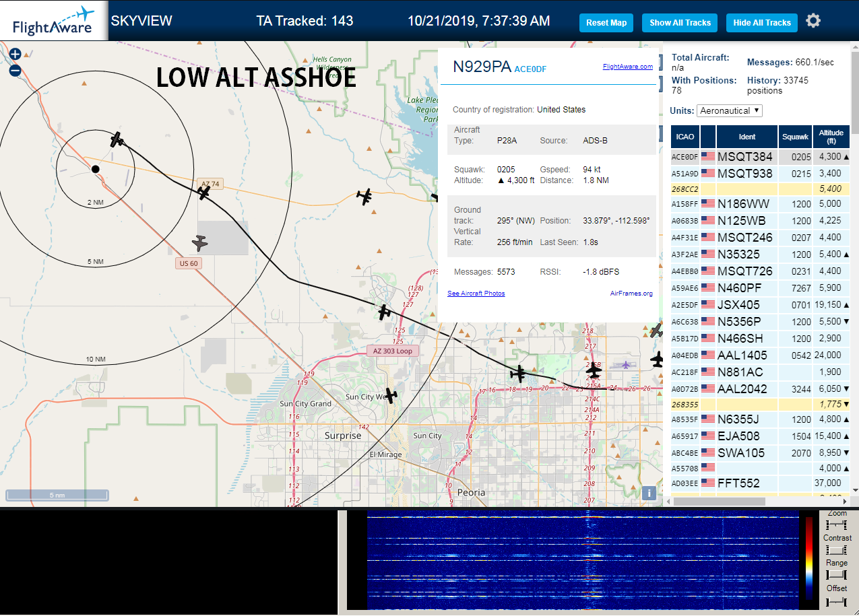This screenshot has width=859, height=616.
Task: Click the spectrum waterfall display
Action: pos(583,560)
